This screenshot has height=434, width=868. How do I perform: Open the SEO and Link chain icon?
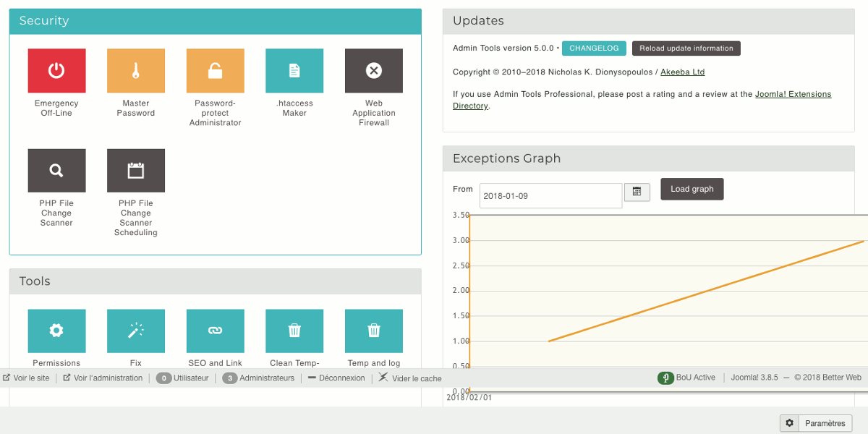pyautogui.click(x=215, y=331)
